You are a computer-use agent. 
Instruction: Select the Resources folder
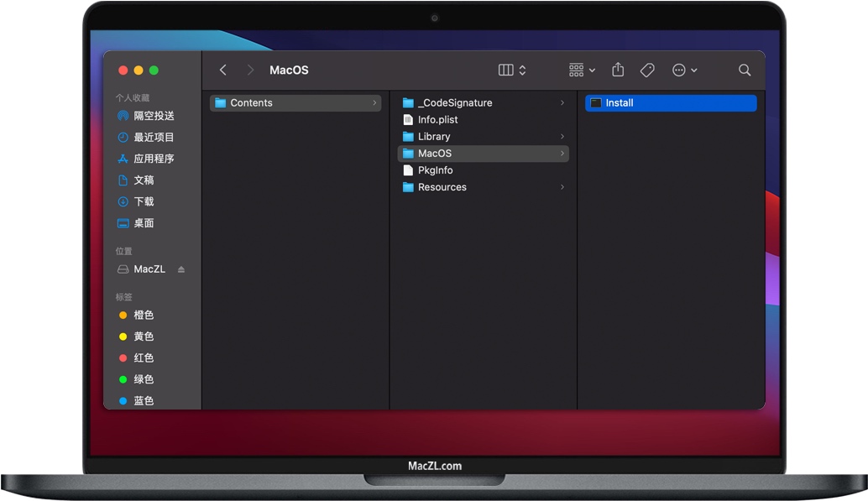442,187
